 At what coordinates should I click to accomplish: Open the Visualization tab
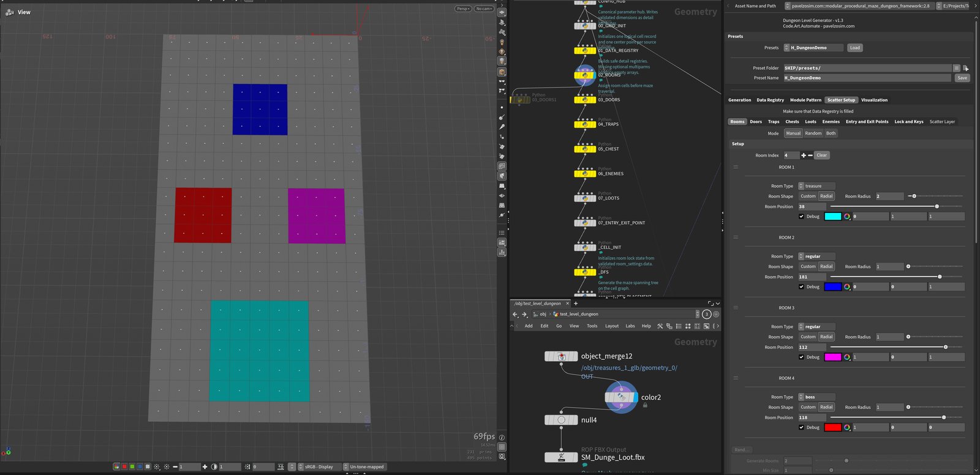coord(874,100)
